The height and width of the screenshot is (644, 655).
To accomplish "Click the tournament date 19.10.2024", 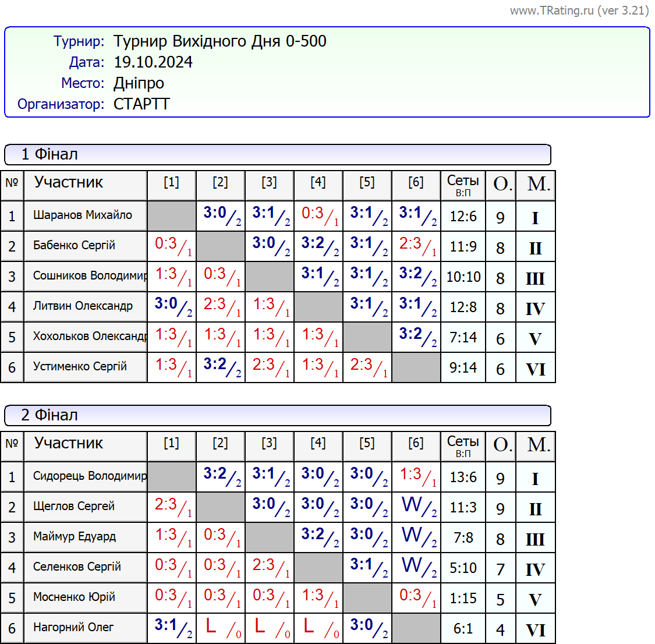I will click(153, 62).
